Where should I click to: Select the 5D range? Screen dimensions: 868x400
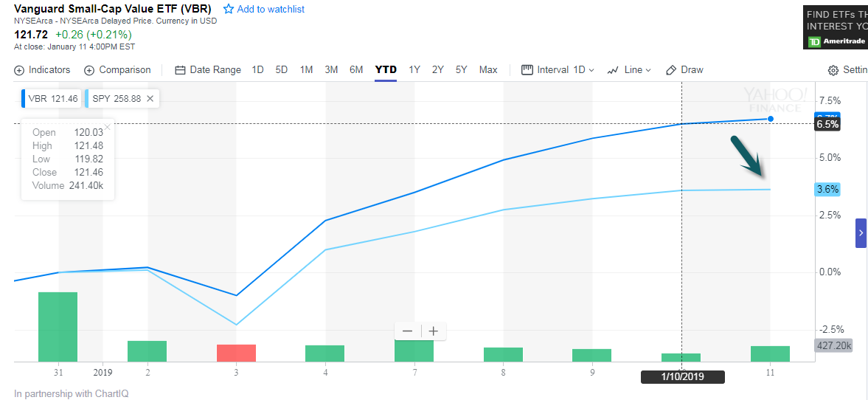tap(282, 70)
